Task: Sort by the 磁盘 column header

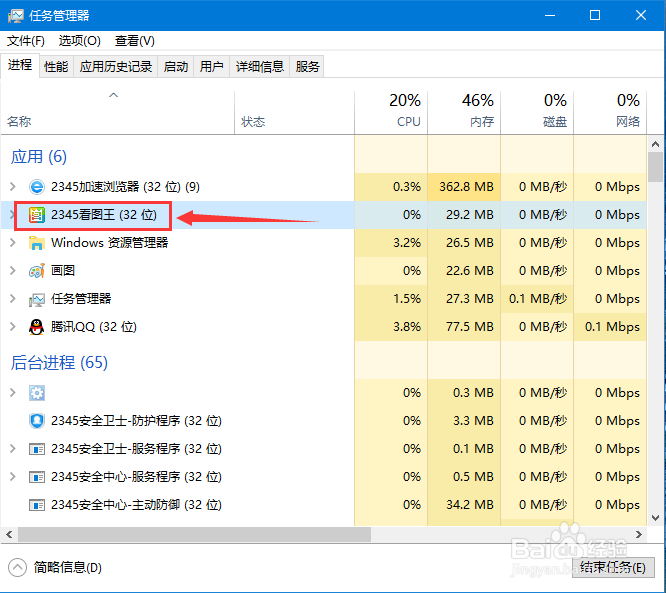Action: tap(537, 113)
